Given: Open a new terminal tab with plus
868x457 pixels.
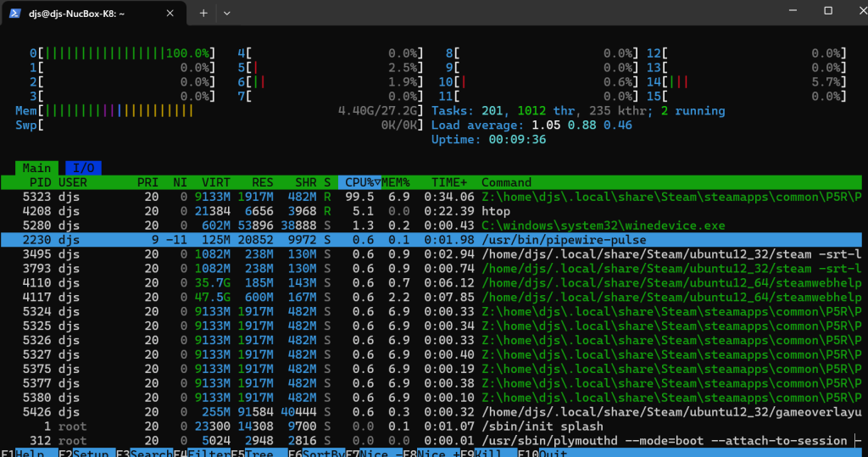Looking at the screenshot, I should click(203, 13).
